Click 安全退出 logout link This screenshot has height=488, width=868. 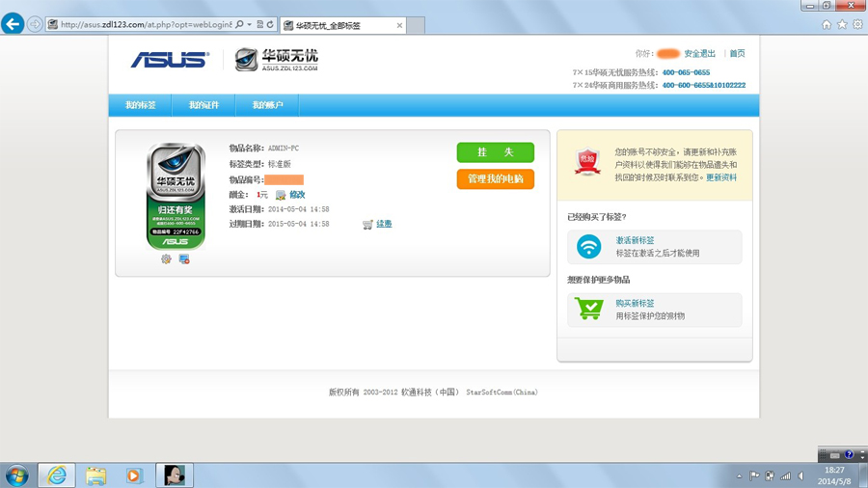tap(700, 54)
